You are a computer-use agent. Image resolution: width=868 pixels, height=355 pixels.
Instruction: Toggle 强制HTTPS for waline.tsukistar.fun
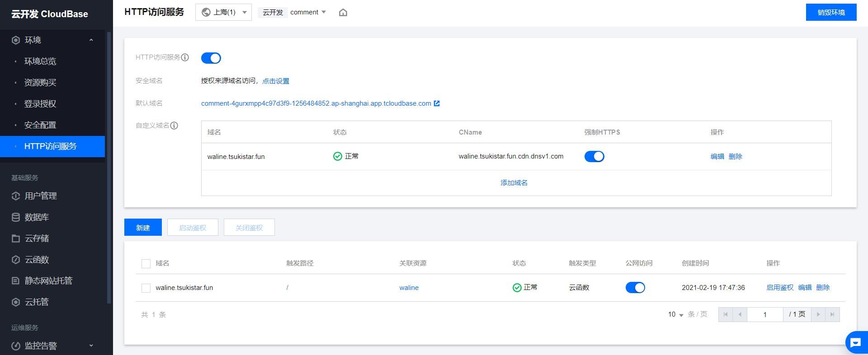pyautogui.click(x=594, y=156)
